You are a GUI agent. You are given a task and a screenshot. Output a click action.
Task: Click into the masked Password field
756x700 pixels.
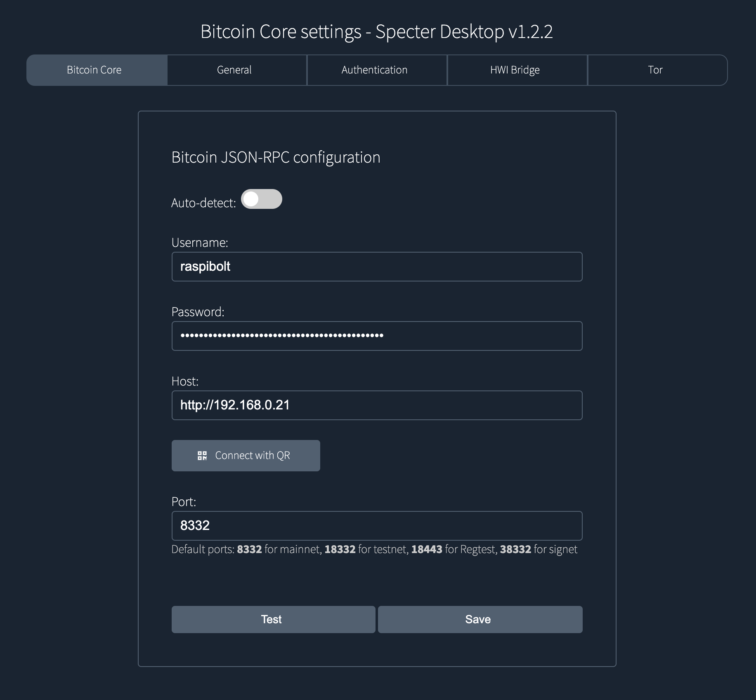(x=377, y=336)
